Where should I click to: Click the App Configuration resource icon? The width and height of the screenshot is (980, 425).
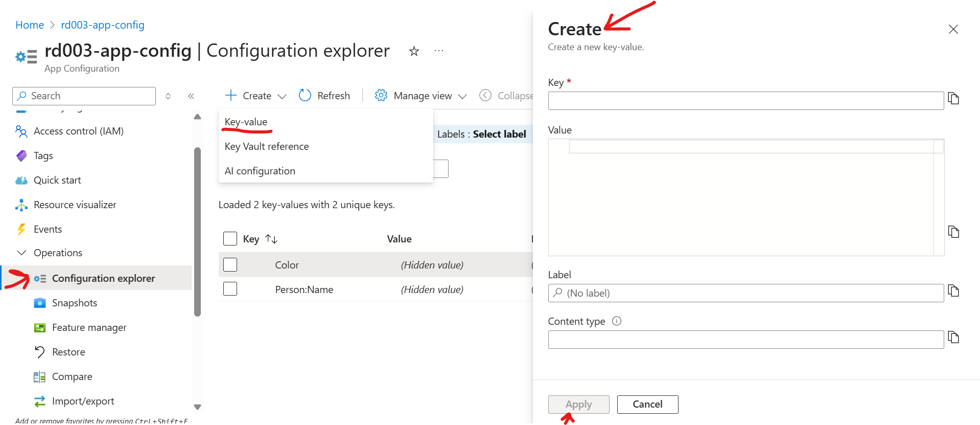coord(26,56)
